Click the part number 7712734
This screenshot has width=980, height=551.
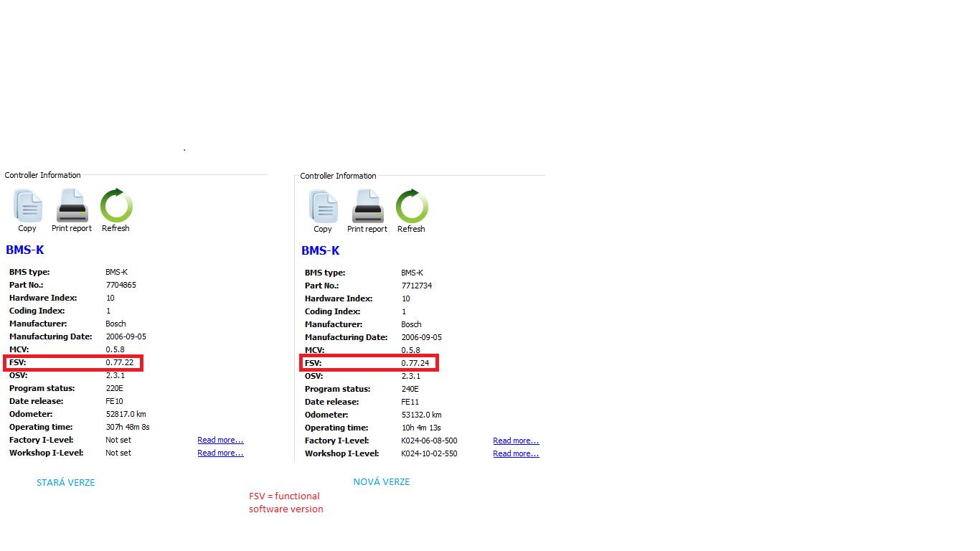(x=416, y=286)
